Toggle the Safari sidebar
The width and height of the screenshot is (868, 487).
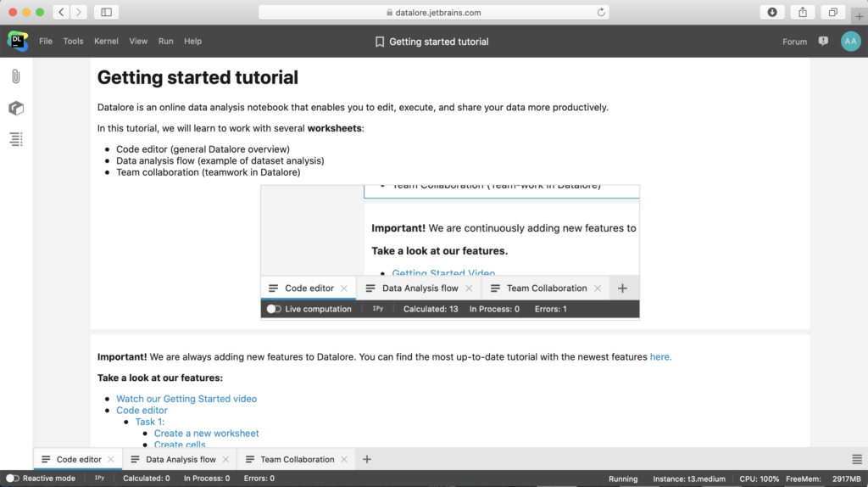[106, 12]
